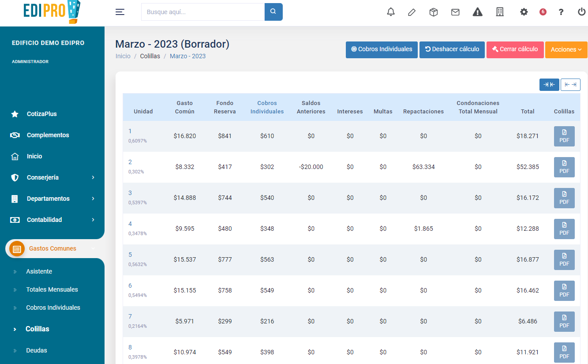This screenshot has height=364, width=588.
Task: Download PDF colilla for unit 2
Action: pyautogui.click(x=564, y=167)
